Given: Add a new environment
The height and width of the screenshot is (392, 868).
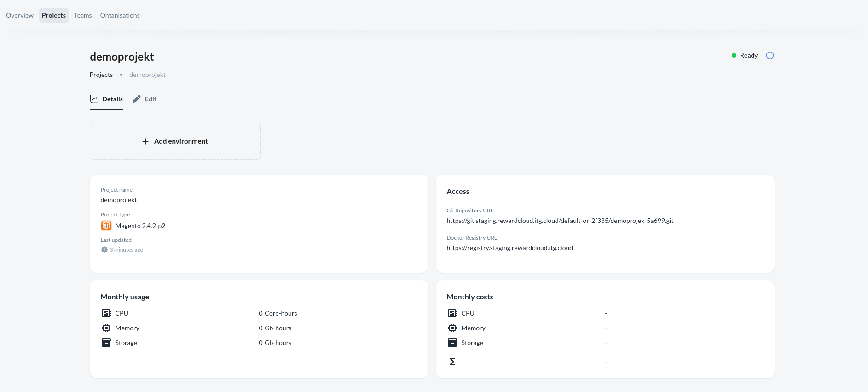Looking at the screenshot, I should (x=175, y=141).
